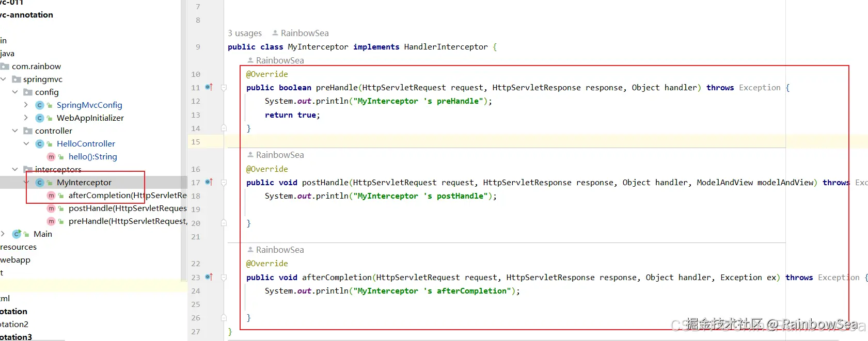Fold the afterCompletion method at line 23
The height and width of the screenshot is (341, 868).
point(224,278)
